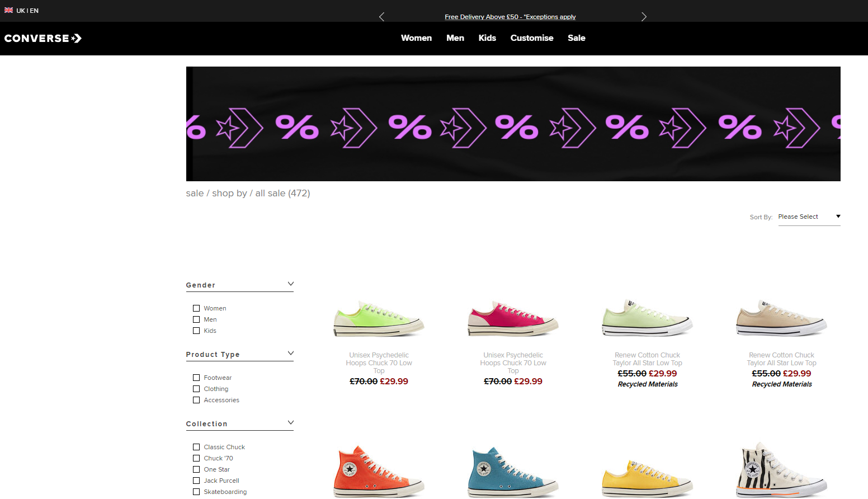Viewport: 868px width, 499px height.
Task: Open the Men menu
Action: (455, 38)
